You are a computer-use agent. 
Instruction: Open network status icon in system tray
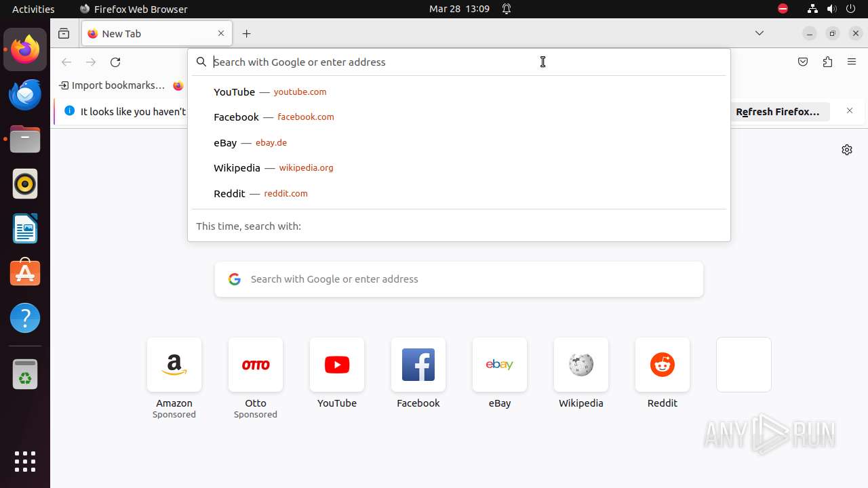[x=812, y=9]
